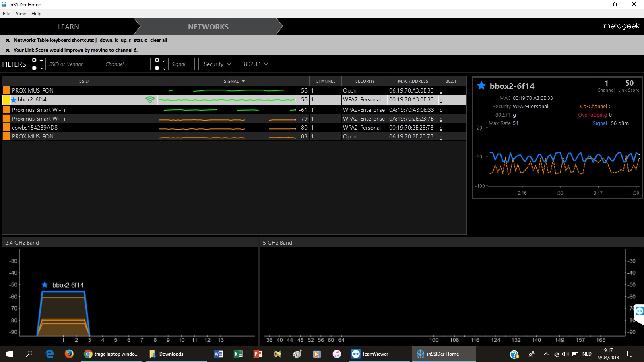Click channel 11 on the 2.4 GHz axis

coord(194,340)
